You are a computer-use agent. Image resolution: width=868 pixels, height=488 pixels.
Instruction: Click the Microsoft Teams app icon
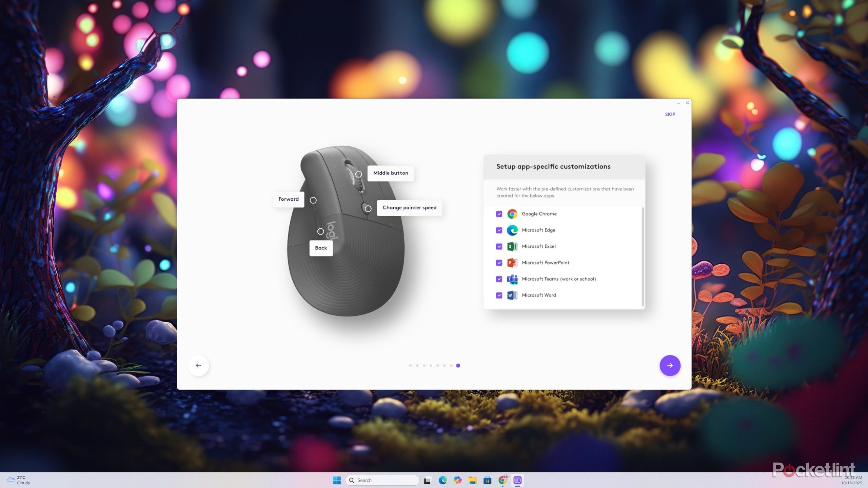click(512, 279)
